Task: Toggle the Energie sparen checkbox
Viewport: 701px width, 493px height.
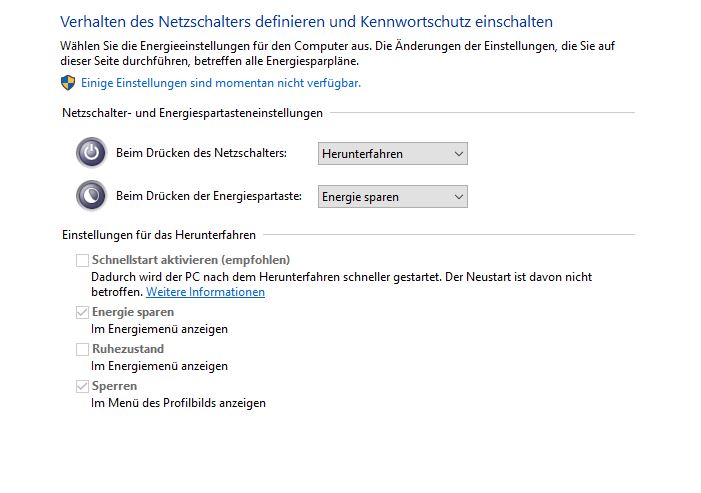Action: tap(82, 312)
